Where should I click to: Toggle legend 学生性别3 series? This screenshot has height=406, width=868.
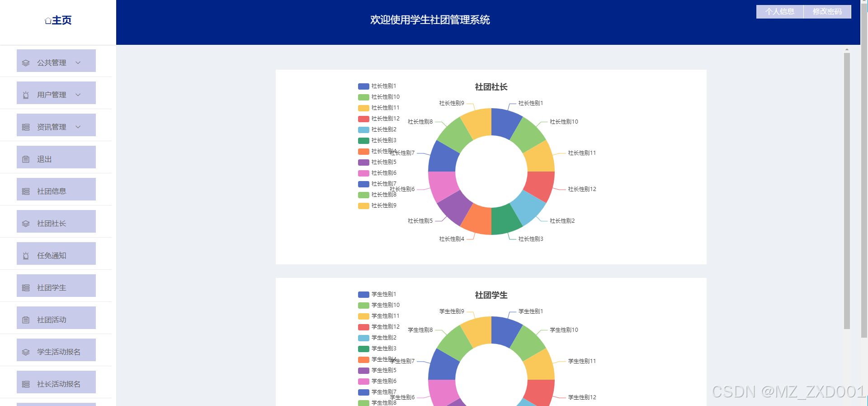point(377,349)
